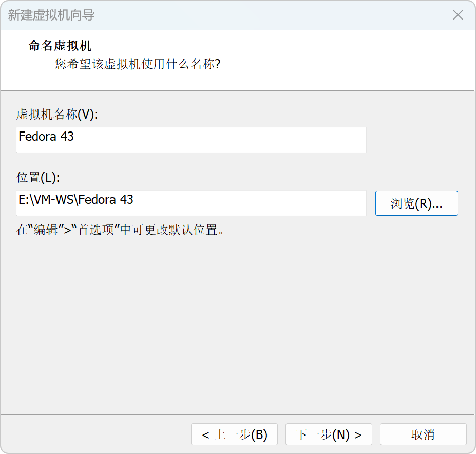Viewport: 476px width, 454px height.
Task: Click the location path field
Action: pos(191,203)
